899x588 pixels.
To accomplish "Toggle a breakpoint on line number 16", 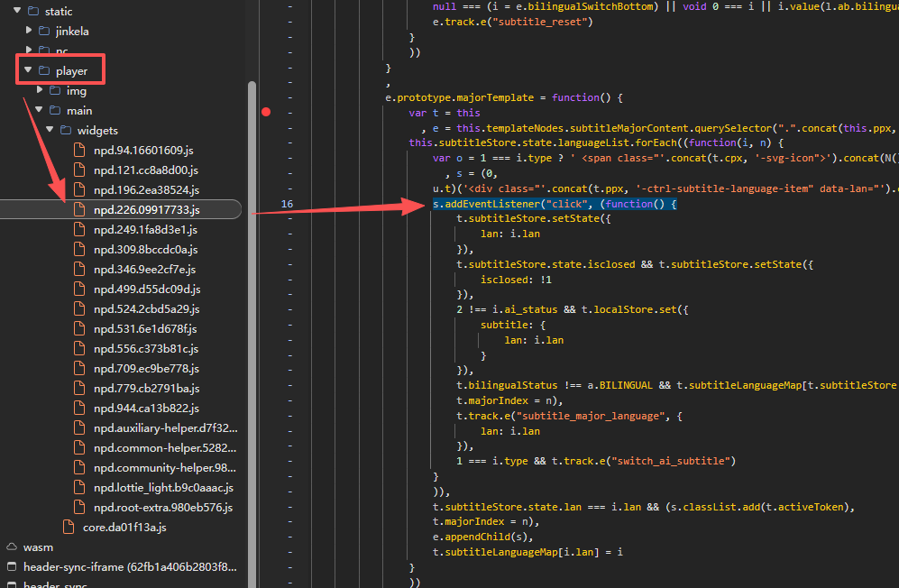I will (x=287, y=205).
